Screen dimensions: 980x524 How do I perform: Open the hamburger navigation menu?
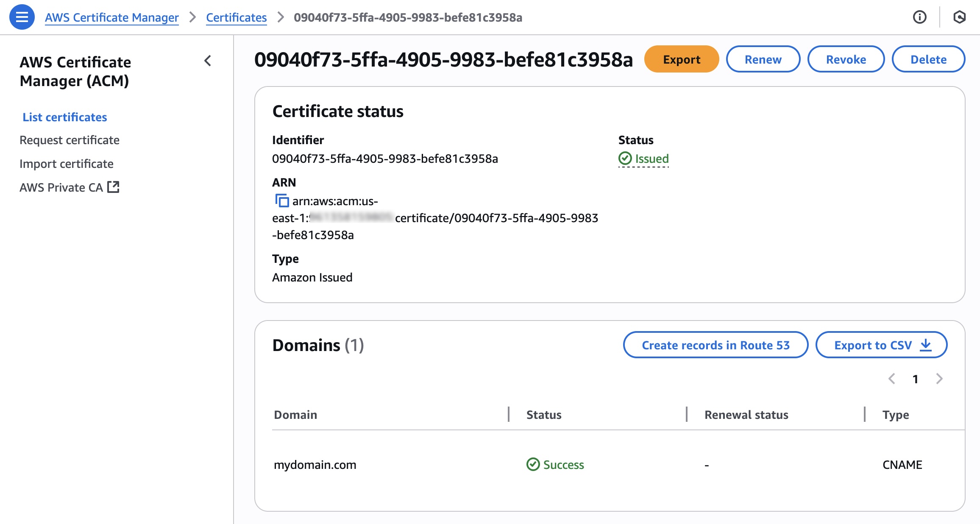[x=22, y=17]
